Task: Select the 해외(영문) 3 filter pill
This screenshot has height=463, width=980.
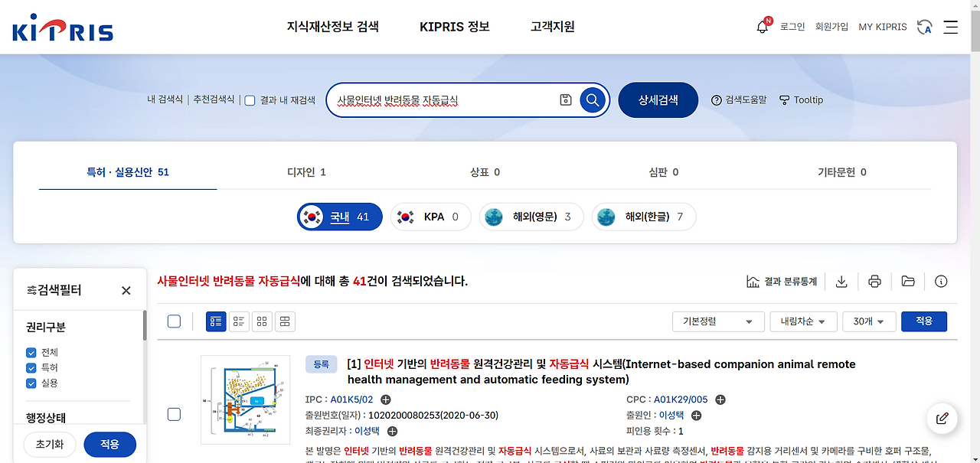Action: [531, 217]
